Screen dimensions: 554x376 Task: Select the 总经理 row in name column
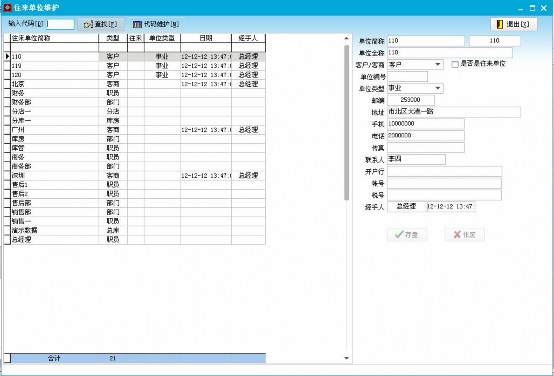pyautogui.click(x=55, y=240)
